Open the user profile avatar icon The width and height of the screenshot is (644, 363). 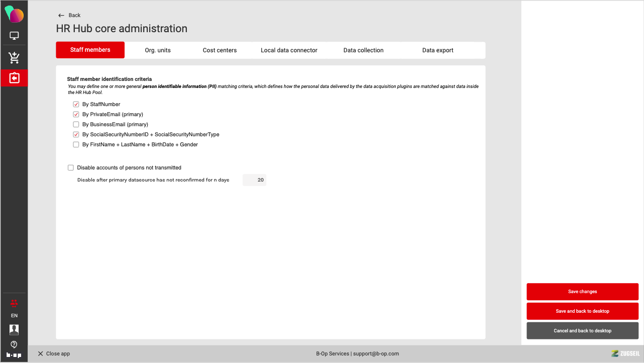(14, 329)
